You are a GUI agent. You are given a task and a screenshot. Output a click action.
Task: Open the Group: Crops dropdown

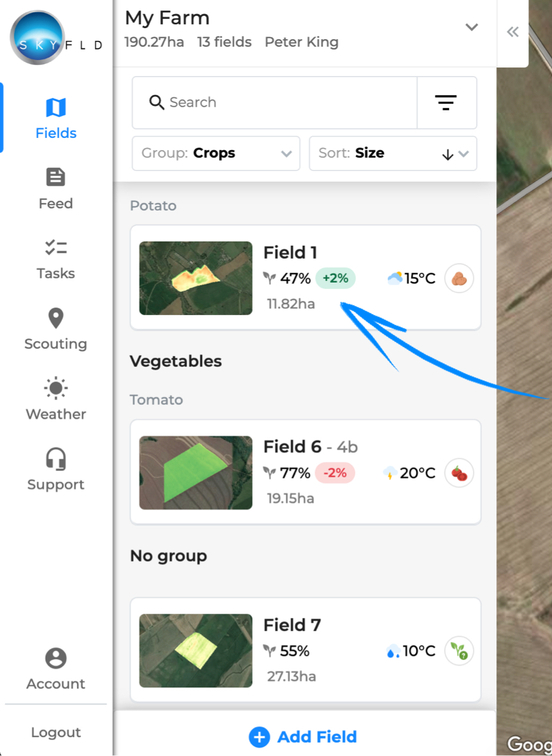[216, 153]
